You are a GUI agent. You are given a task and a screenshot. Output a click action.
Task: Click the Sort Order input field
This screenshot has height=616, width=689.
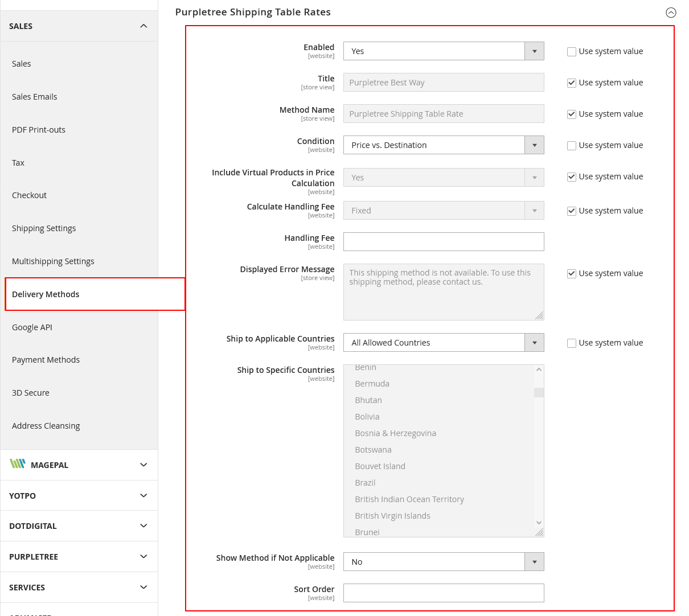point(444,593)
